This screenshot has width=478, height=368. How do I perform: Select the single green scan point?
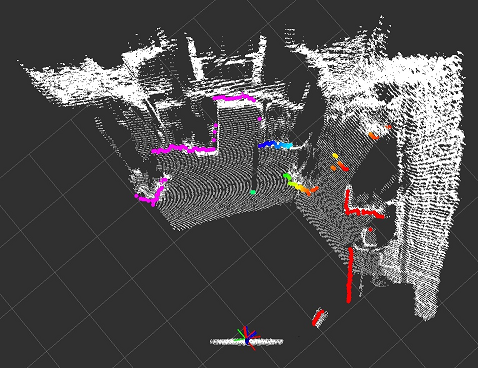(253, 192)
